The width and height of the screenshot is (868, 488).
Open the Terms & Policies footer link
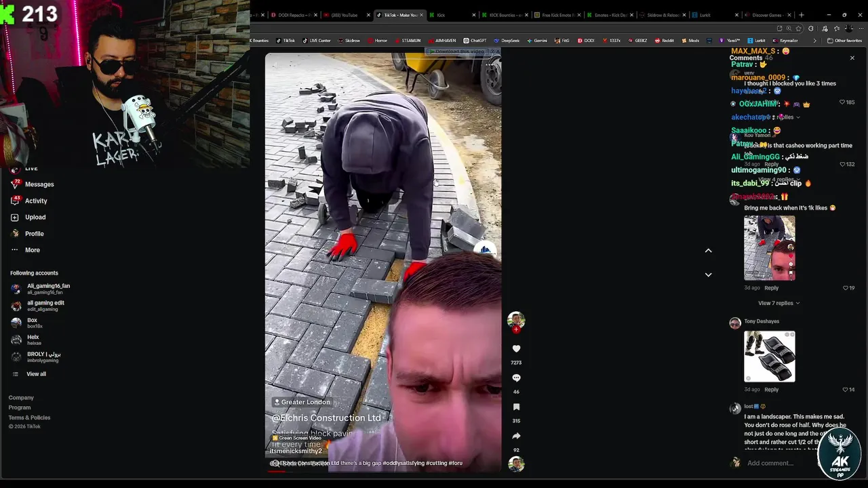[29, 418]
